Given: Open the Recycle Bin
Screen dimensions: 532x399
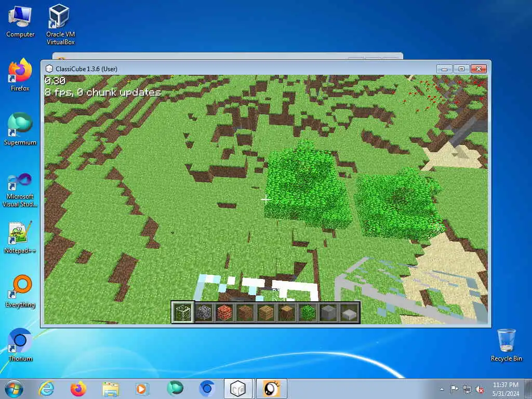Looking at the screenshot, I should tap(506, 345).
